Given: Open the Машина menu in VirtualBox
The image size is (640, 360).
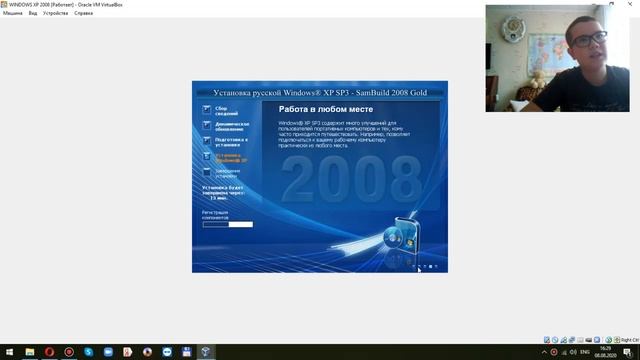Looking at the screenshot, I should 13,13.
